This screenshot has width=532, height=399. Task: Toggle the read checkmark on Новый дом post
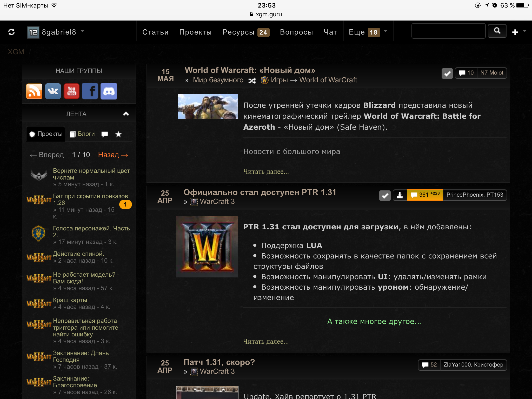point(447,74)
